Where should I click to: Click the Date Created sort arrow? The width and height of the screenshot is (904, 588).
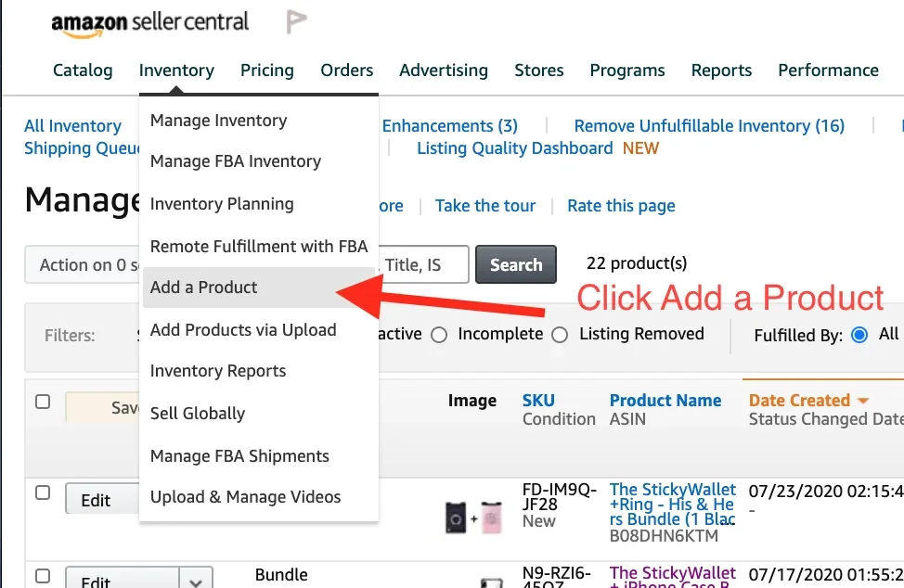click(x=862, y=401)
